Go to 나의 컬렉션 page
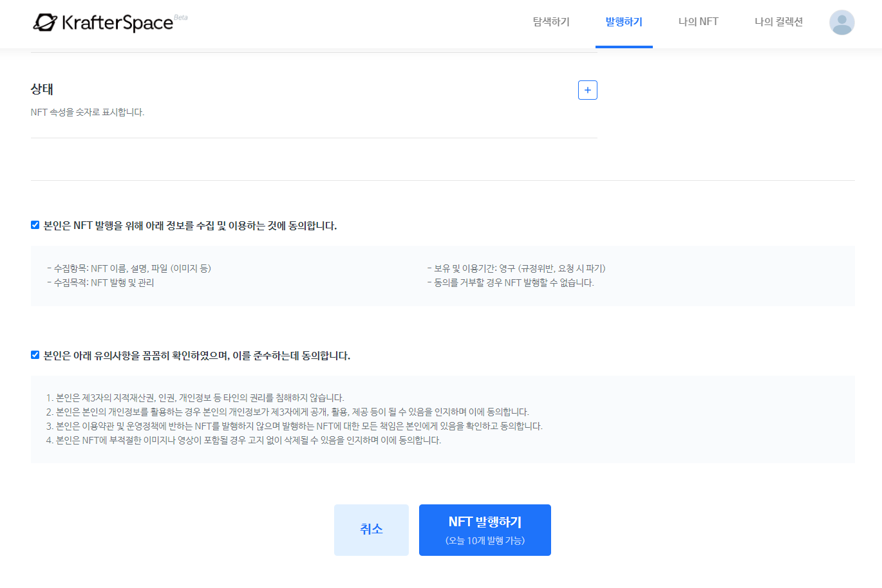The height and width of the screenshot is (588, 882). (x=778, y=21)
